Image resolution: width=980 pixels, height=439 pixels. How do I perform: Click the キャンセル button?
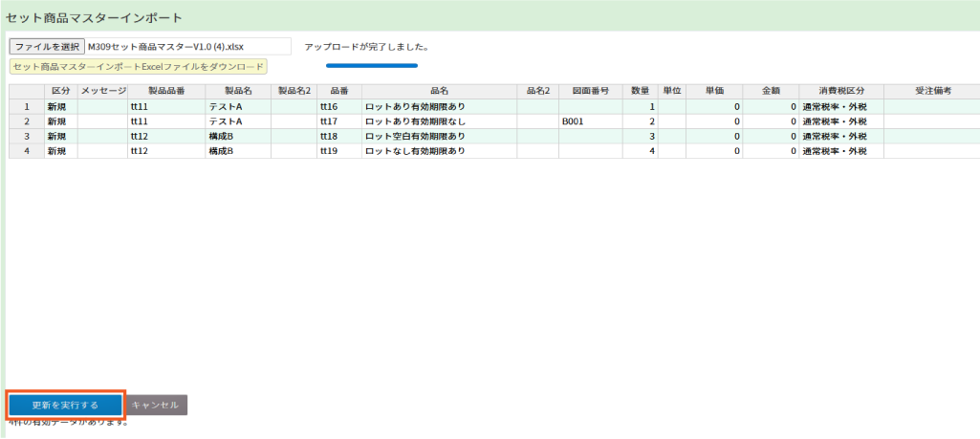[156, 405]
